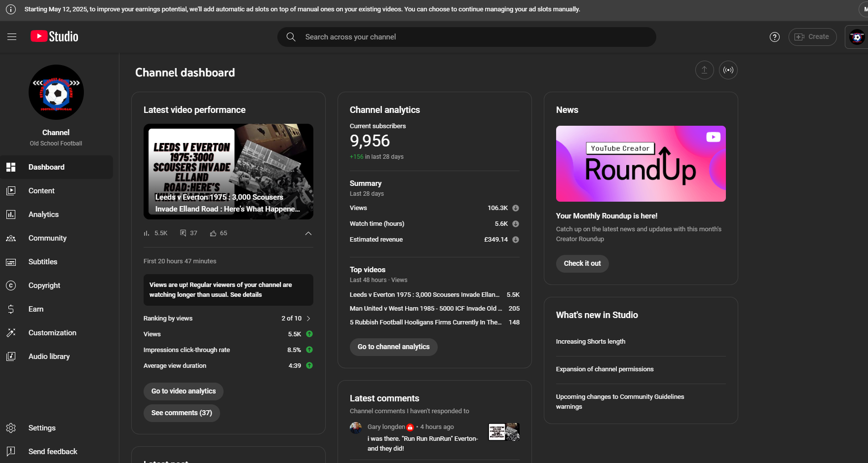Click the Settings gear icon
Screen dimensions: 868x463
tap(11, 428)
